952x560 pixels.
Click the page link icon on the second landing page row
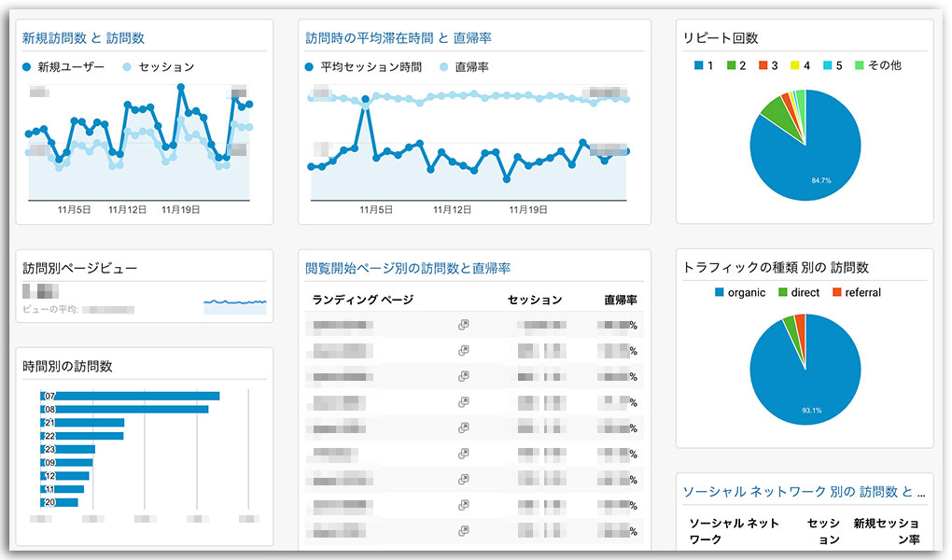click(464, 349)
